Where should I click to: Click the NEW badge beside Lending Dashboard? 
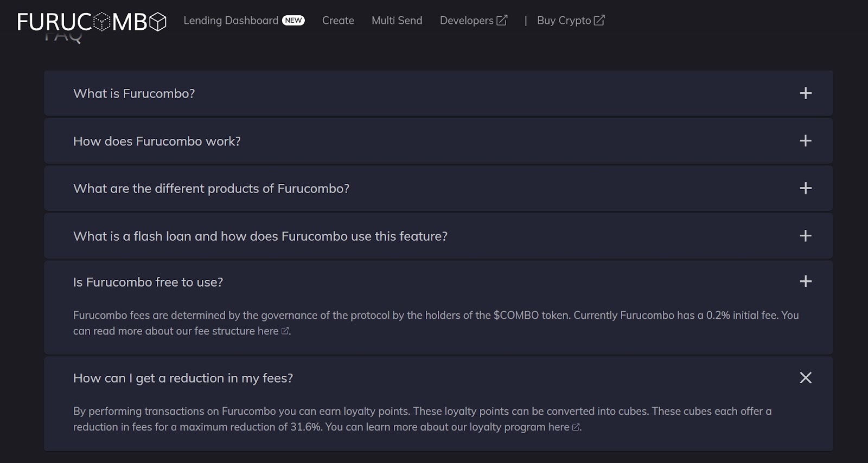293,21
